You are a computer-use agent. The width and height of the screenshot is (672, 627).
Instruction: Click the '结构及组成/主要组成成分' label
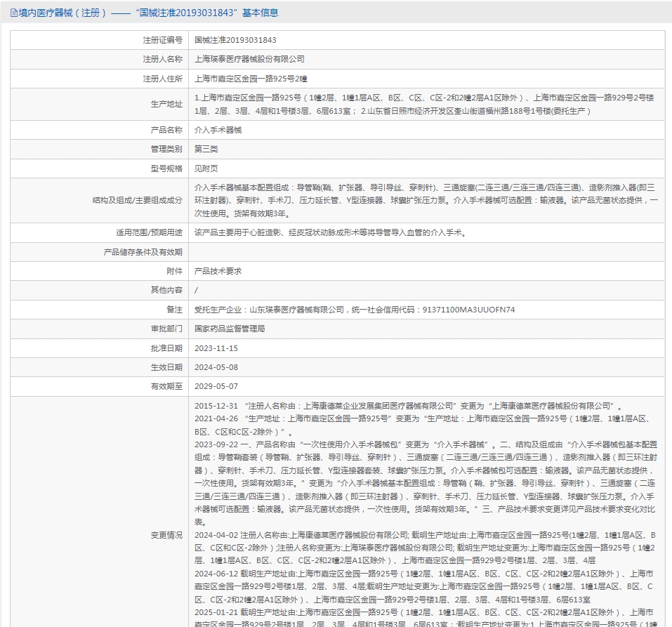coord(137,200)
